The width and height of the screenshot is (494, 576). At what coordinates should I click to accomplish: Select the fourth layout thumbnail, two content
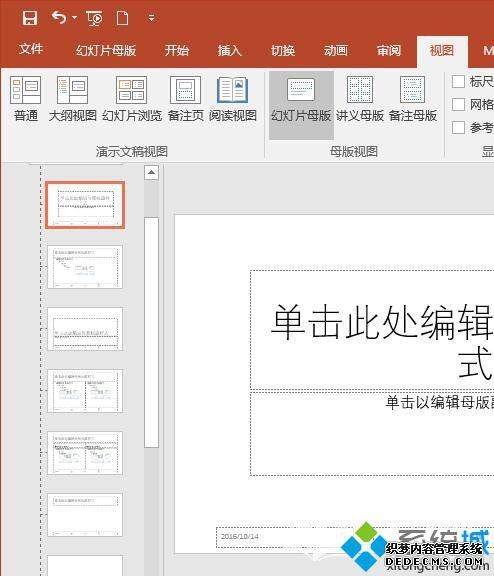(85, 391)
